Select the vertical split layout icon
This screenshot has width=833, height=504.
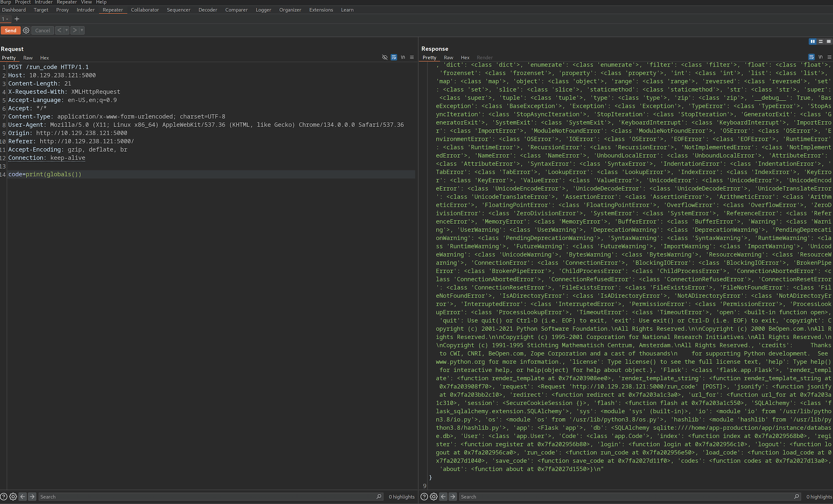click(813, 41)
